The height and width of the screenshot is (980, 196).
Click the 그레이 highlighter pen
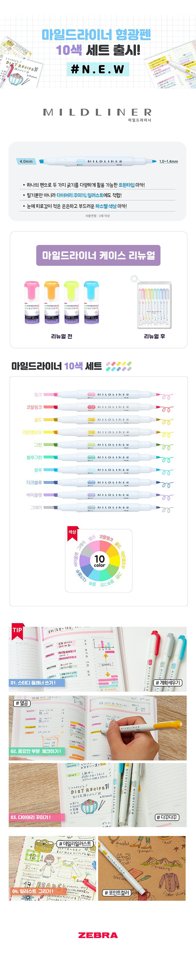click(x=108, y=508)
